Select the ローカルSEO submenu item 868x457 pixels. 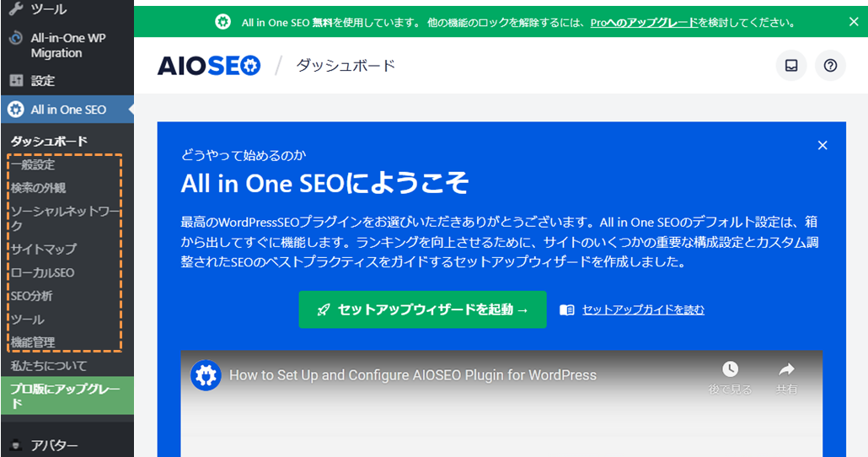tap(42, 272)
